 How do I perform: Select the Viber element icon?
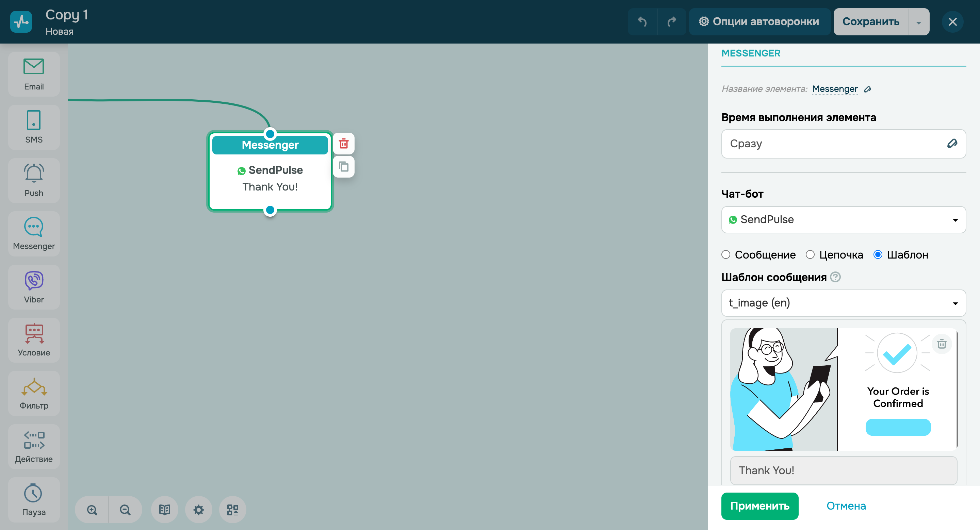[x=34, y=287]
